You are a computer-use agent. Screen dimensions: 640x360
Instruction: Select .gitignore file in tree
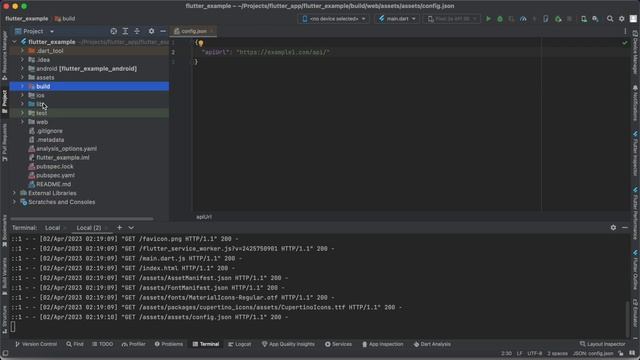pyautogui.click(x=49, y=131)
